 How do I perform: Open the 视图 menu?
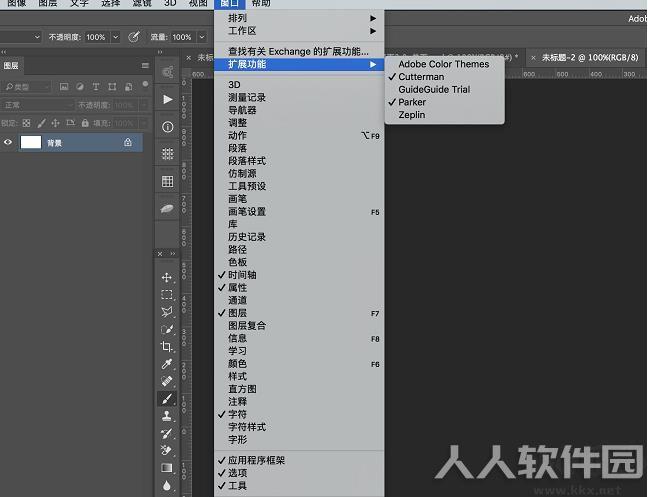tap(198, 3)
